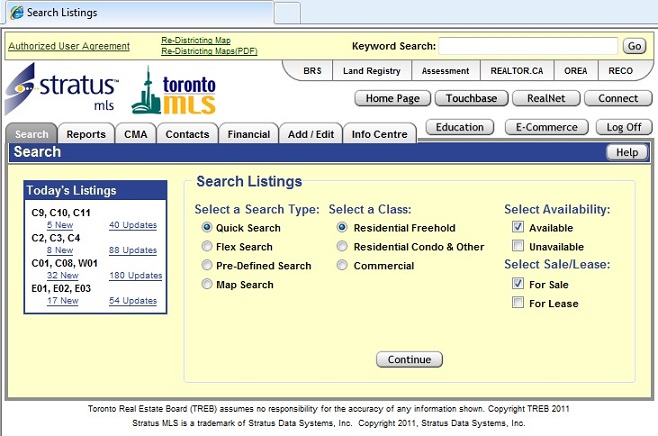Open the CMA tab
Viewport: 658px width, 436px height.
point(134,134)
